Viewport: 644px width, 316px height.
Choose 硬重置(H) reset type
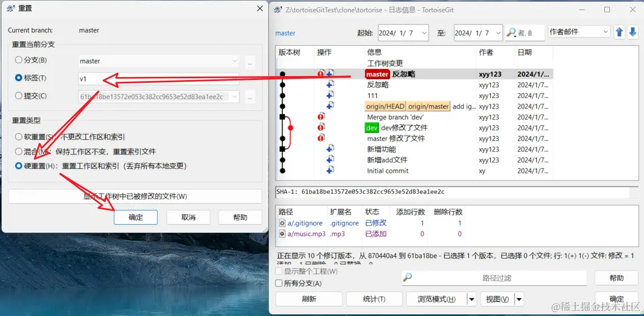[x=18, y=166]
